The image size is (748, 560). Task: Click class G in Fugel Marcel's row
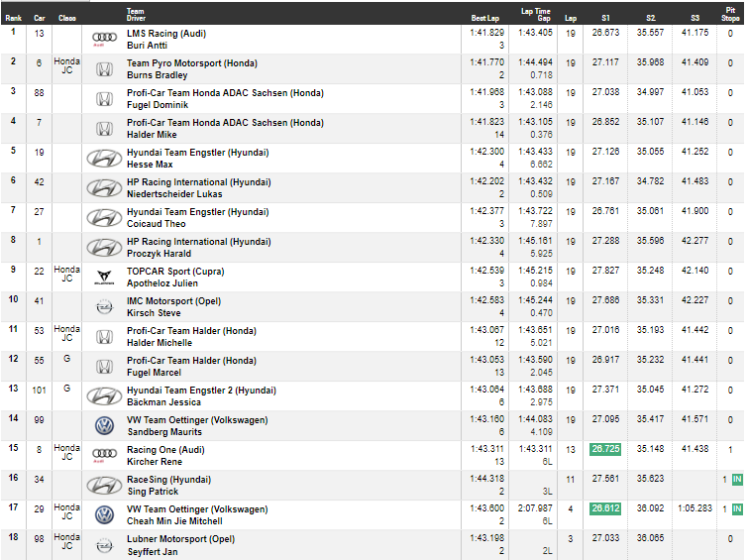66,359
